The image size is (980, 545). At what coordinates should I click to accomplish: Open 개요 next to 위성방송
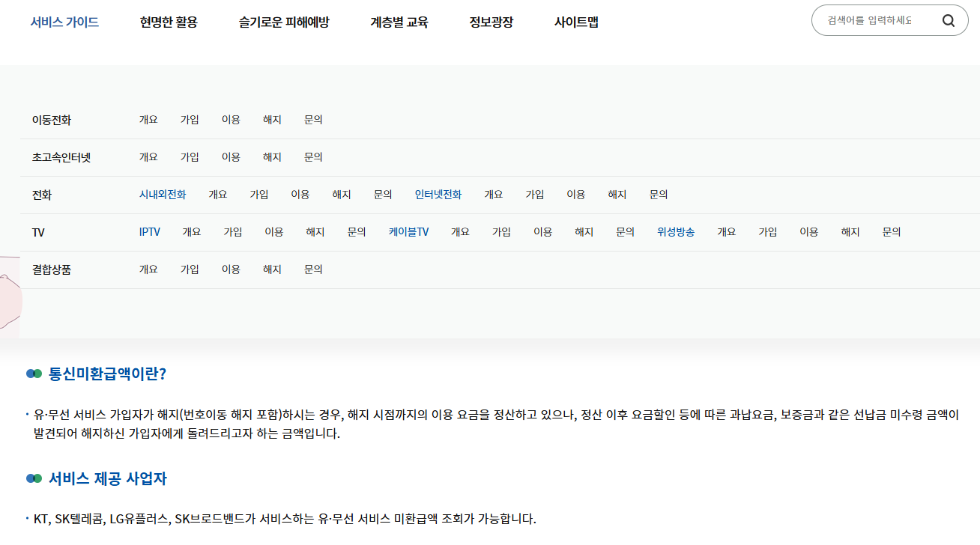725,231
